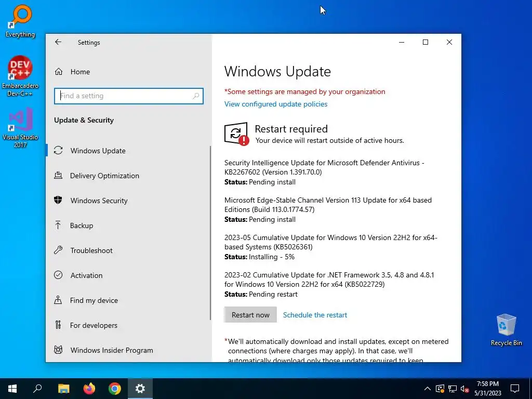Open Windows Security page
Screen dimensions: 532x399
128,201
